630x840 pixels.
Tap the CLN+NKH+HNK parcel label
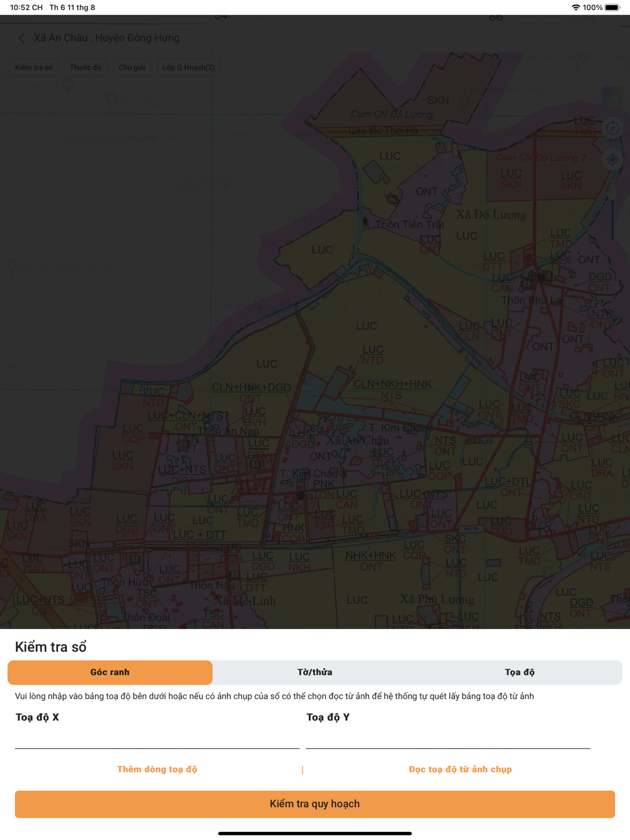pos(392,383)
